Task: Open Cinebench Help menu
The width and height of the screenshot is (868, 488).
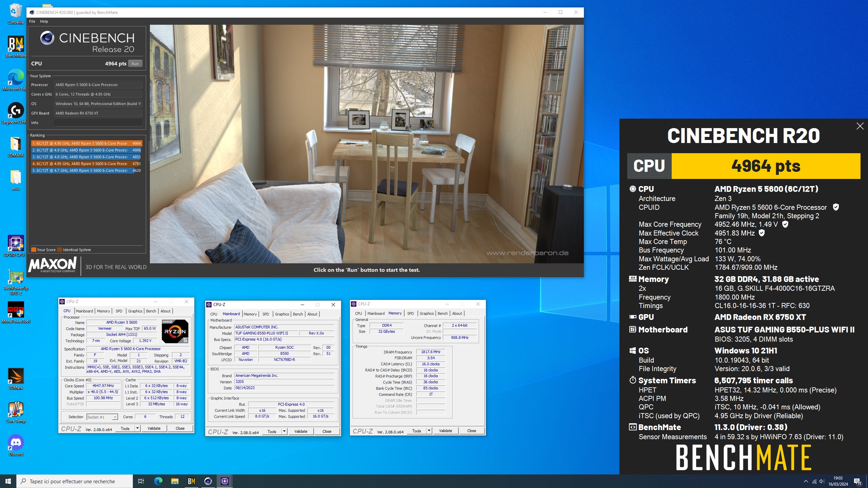Action: click(x=44, y=21)
